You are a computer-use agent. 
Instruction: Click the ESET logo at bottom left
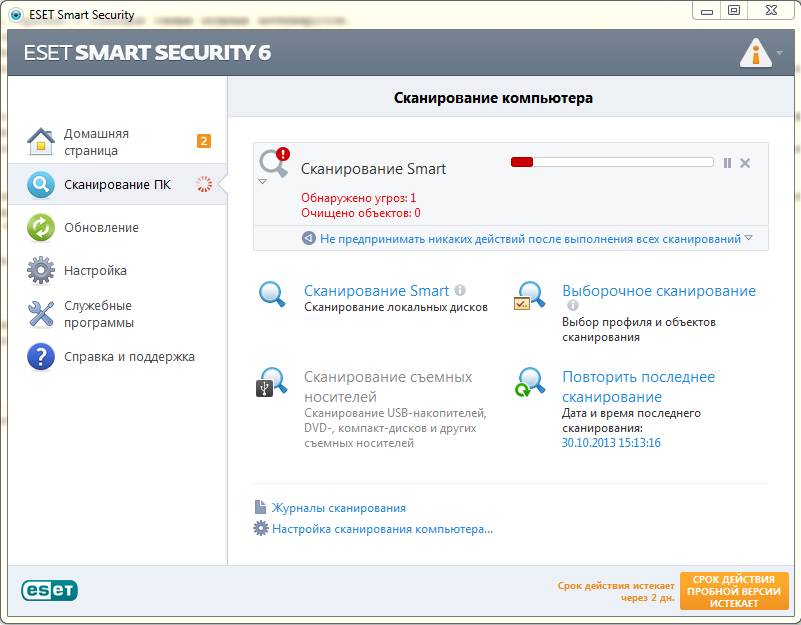pyautogui.click(x=50, y=590)
